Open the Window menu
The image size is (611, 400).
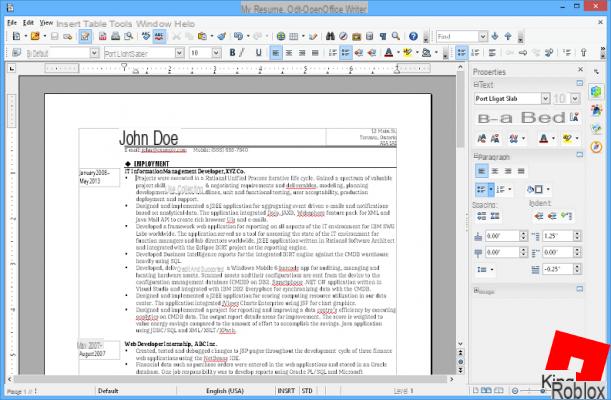point(153,24)
